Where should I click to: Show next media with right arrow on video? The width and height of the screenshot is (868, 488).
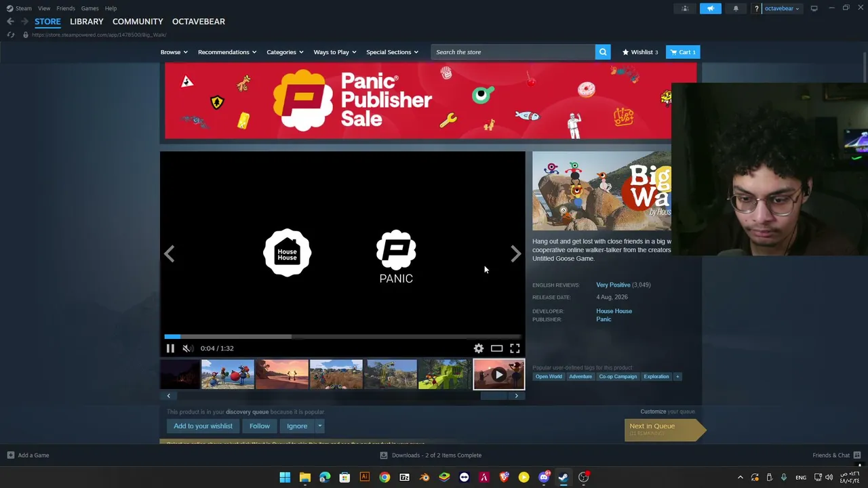click(x=515, y=254)
